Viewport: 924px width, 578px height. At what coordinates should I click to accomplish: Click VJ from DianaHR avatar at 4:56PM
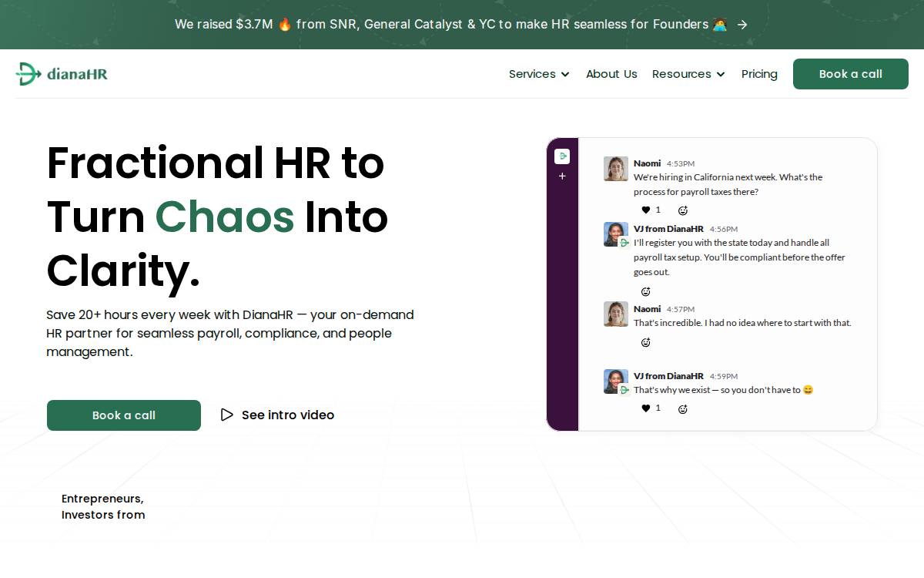(616, 234)
